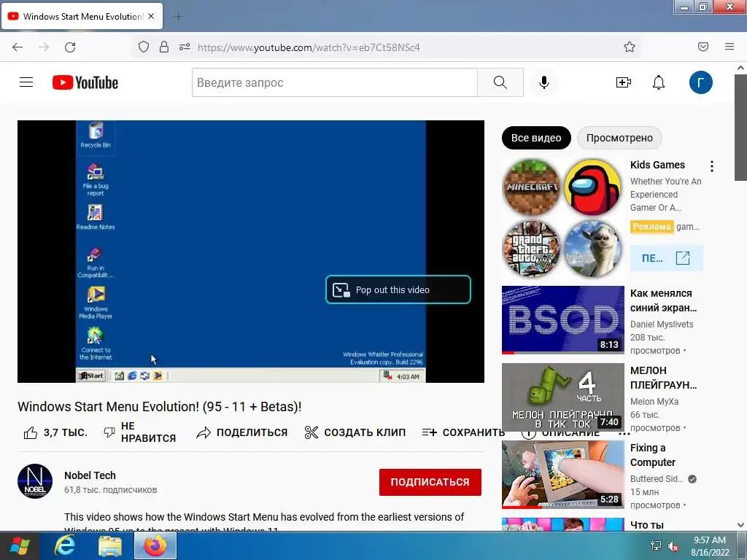Create a clip with СОЗДАТЬ КЛИП
The height and width of the screenshot is (560, 747).
click(355, 432)
